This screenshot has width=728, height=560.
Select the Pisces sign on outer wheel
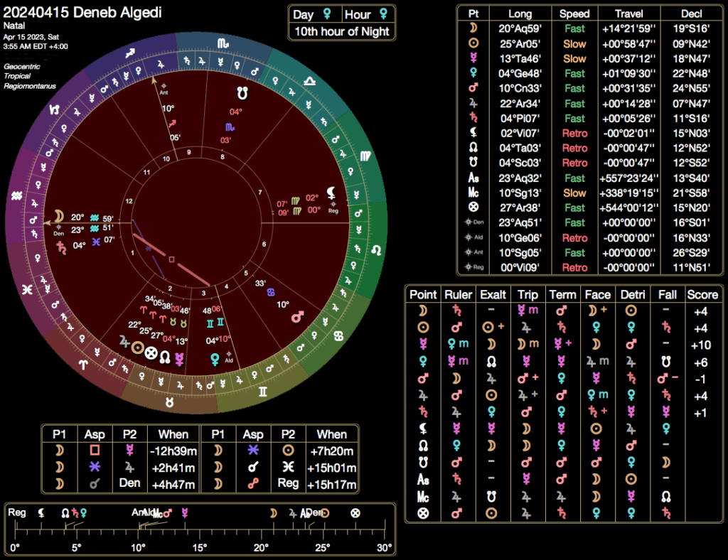28,289
